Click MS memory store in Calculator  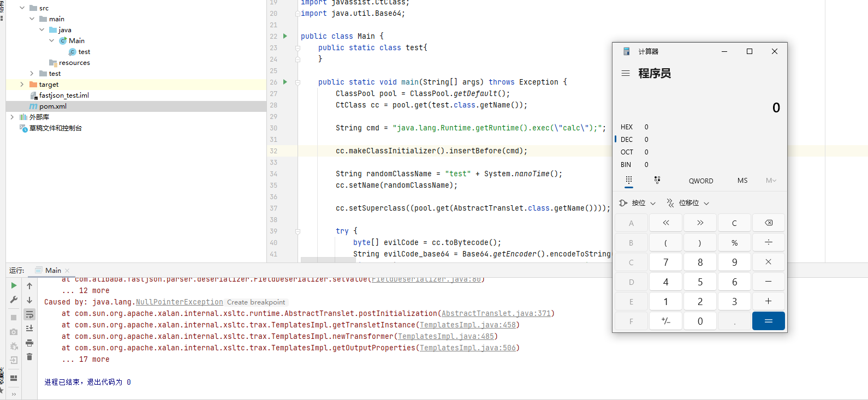(x=742, y=180)
